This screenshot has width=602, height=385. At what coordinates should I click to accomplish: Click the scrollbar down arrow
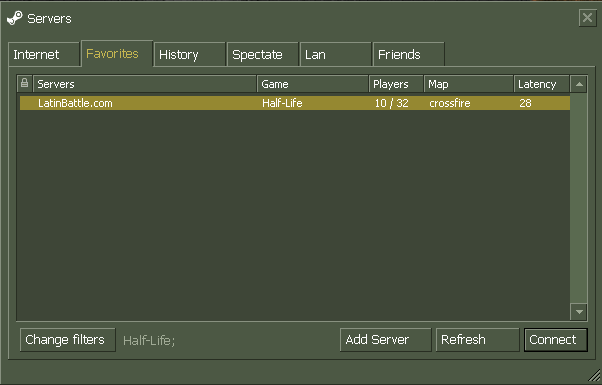tap(579, 312)
